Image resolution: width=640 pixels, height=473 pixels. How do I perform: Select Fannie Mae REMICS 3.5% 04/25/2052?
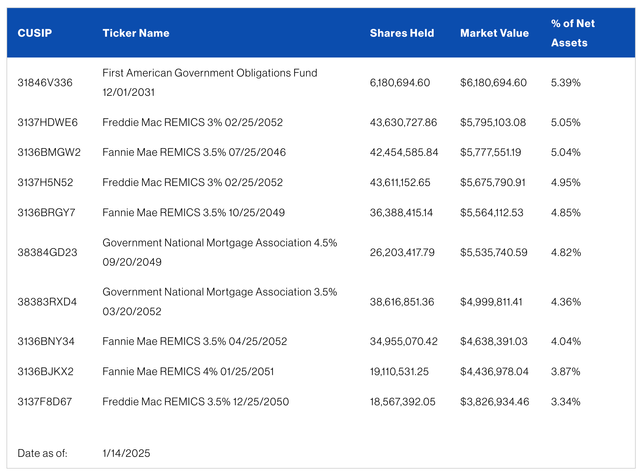tap(195, 342)
